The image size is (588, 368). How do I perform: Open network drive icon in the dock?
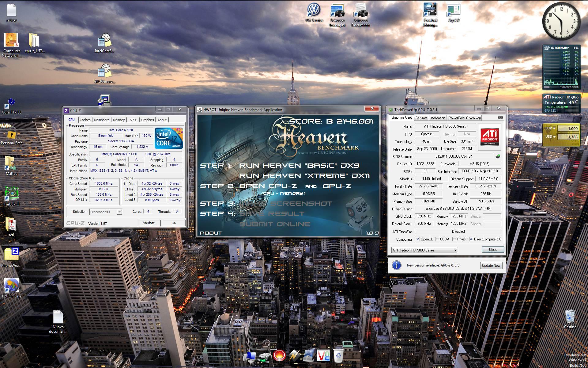pos(265,356)
